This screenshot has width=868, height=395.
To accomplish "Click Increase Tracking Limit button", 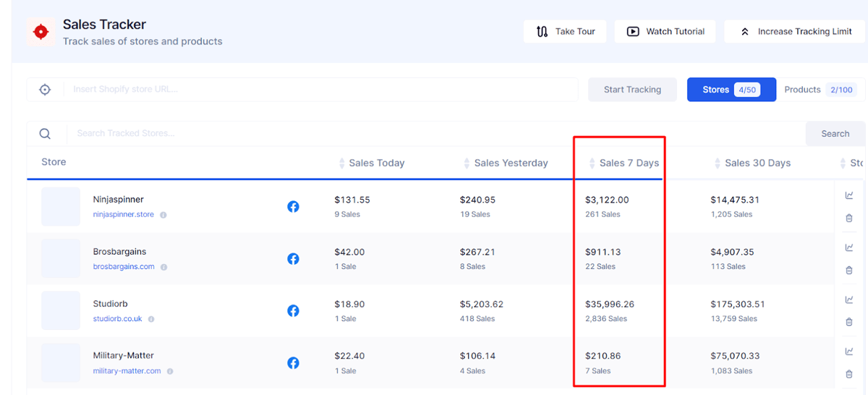I will pyautogui.click(x=796, y=32).
